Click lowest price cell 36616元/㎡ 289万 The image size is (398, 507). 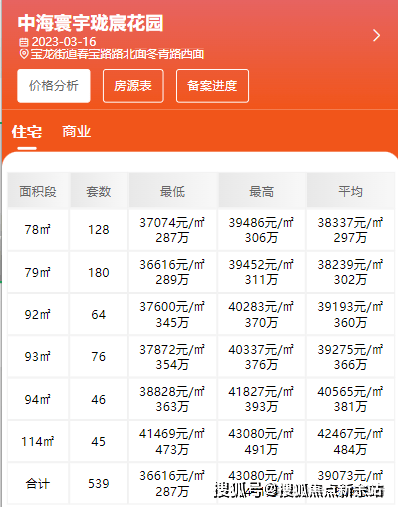172,272
